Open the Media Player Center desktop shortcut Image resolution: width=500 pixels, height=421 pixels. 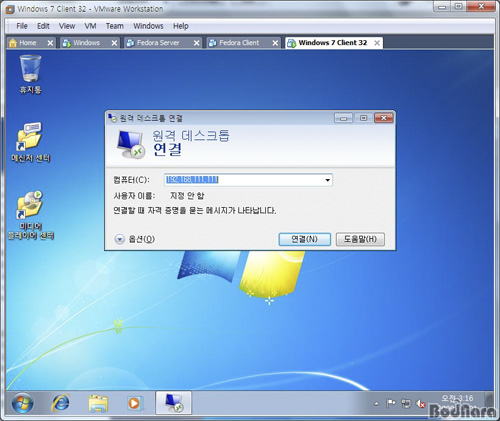coord(30,215)
